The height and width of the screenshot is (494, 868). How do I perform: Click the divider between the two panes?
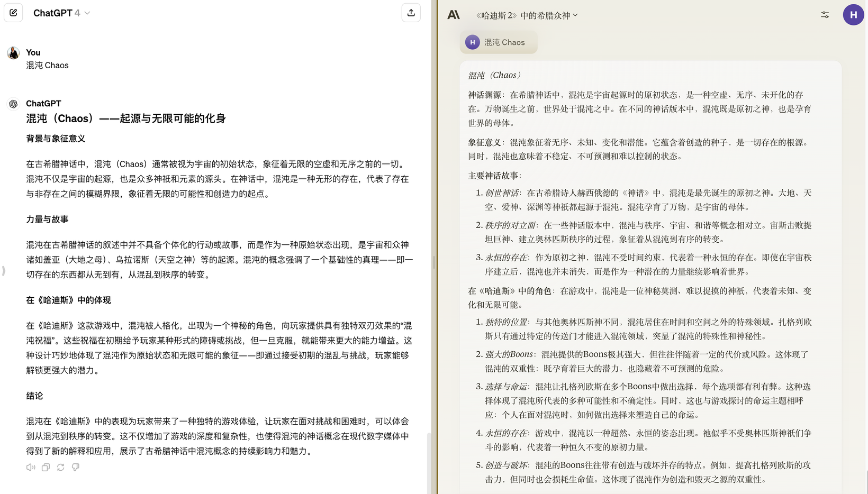(x=437, y=247)
